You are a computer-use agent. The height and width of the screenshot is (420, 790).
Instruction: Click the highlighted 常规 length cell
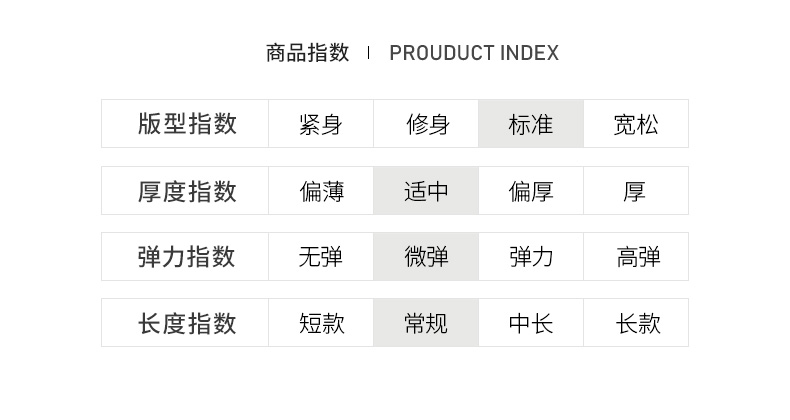(426, 323)
